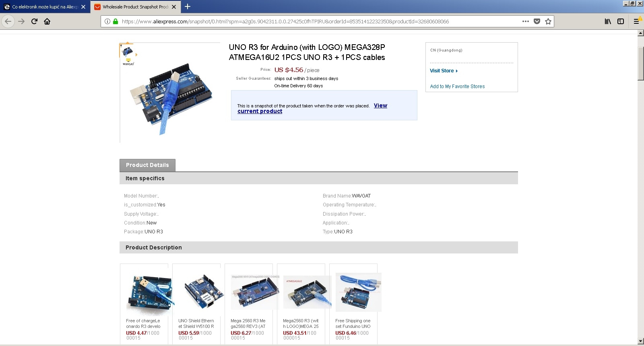Image resolution: width=644 pixels, height=346 pixels.
Task: Reload the current page
Action: pyautogui.click(x=34, y=21)
